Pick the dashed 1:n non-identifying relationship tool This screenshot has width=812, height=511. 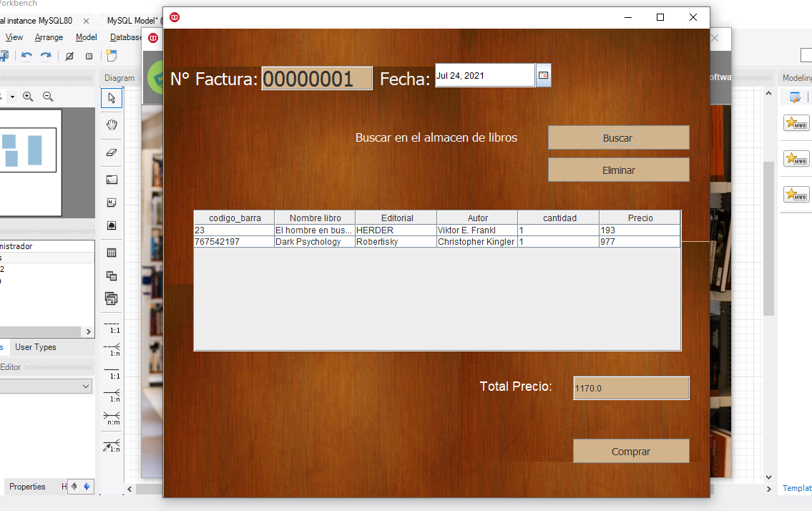point(112,350)
